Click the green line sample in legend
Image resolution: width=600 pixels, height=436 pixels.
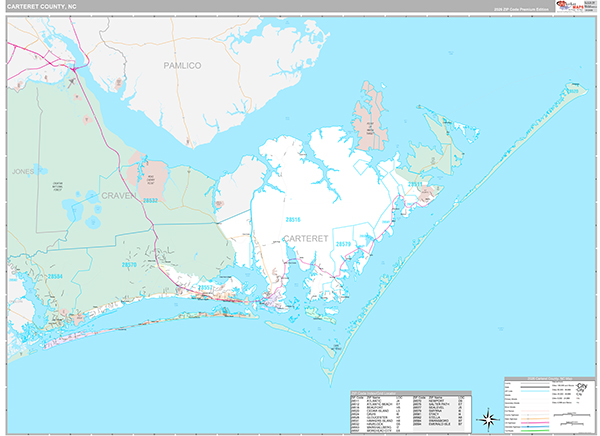click(x=535, y=431)
